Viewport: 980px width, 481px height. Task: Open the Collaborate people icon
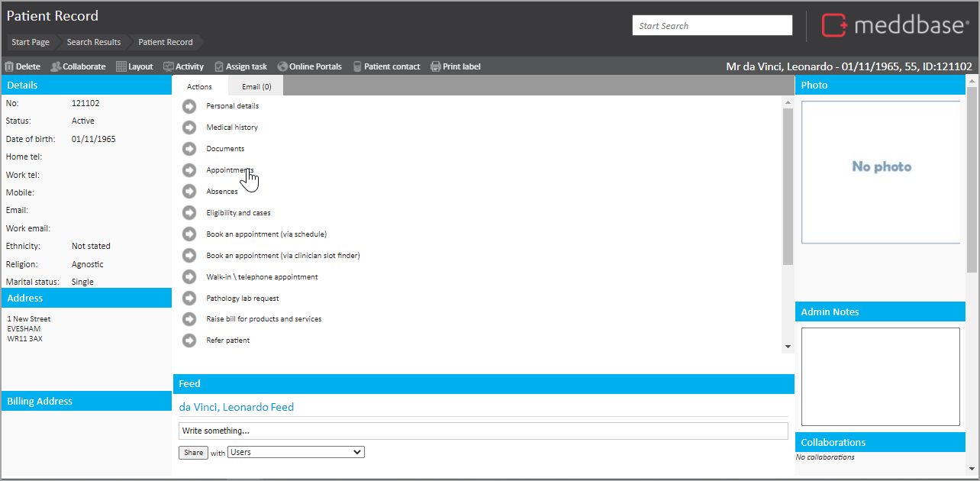tap(56, 66)
